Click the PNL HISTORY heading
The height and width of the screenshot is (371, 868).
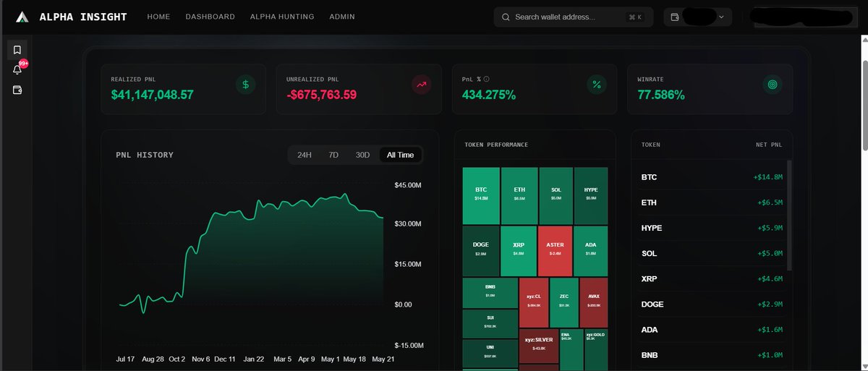145,155
